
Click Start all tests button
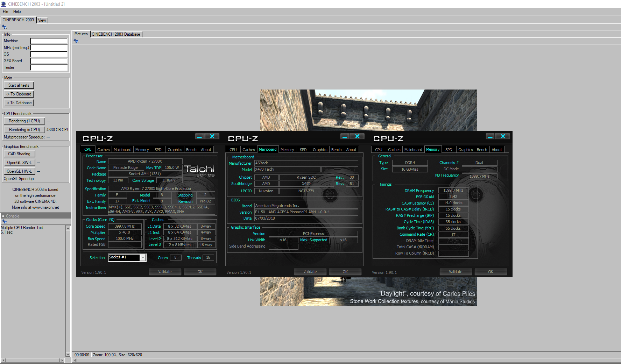click(x=19, y=85)
